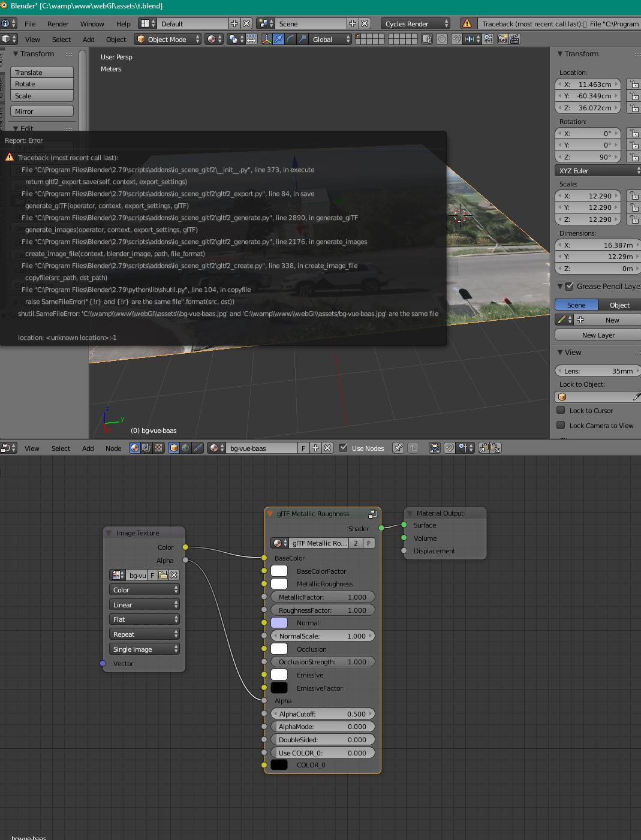Add new material beside bg-vue-baas field
The image size is (641, 840).
(x=315, y=448)
